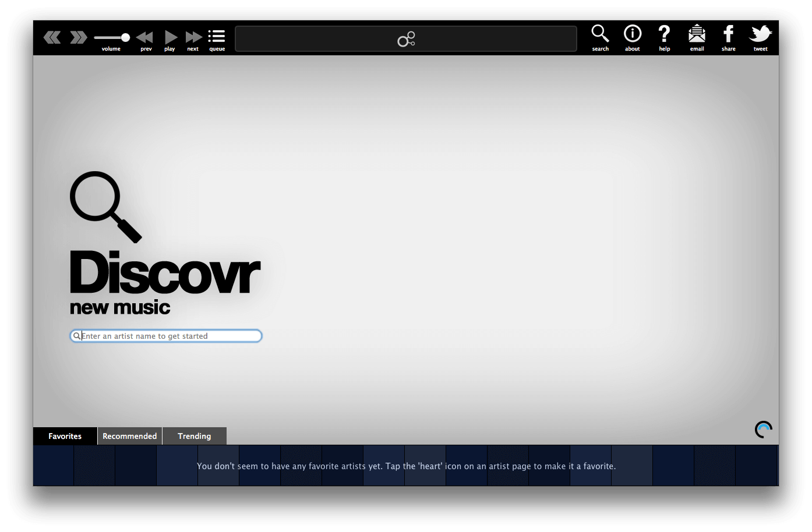
Task: Click the artist name search field
Action: click(166, 336)
